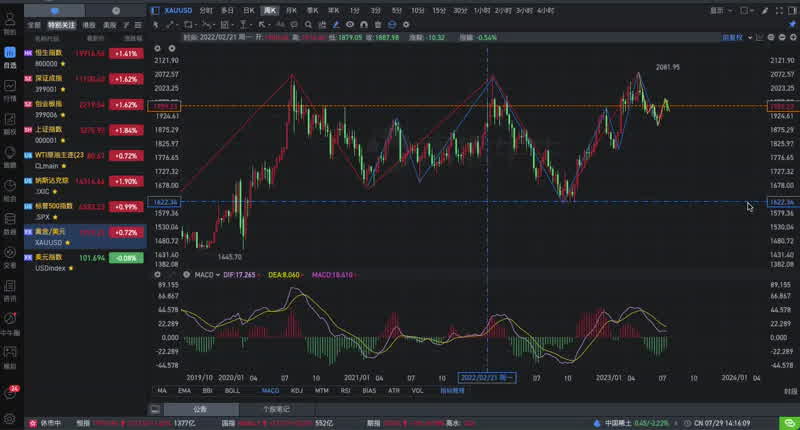800x430 pixels.
Task: Toggle star favorite on 恒生指数 row
Action: pyautogui.click(x=63, y=62)
